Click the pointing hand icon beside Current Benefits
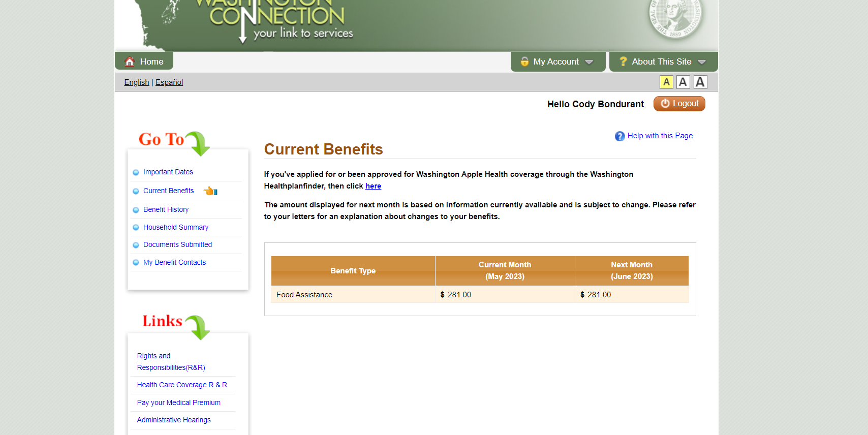868x435 pixels. (210, 191)
